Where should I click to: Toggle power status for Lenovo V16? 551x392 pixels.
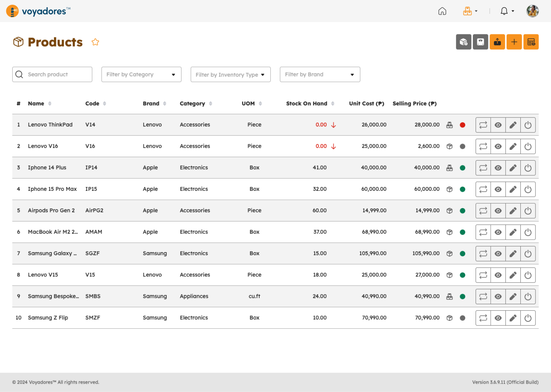pyautogui.click(x=528, y=146)
